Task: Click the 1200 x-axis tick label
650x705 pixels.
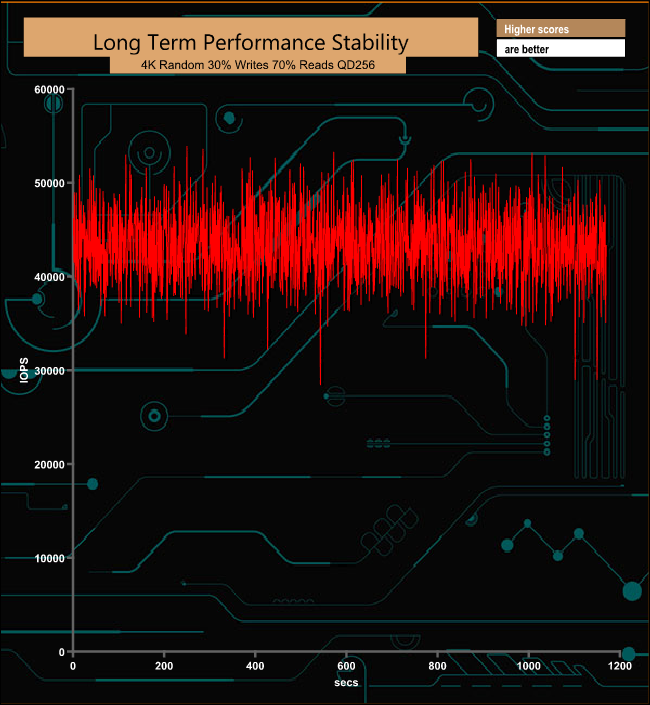Action: tap(620, 666)
